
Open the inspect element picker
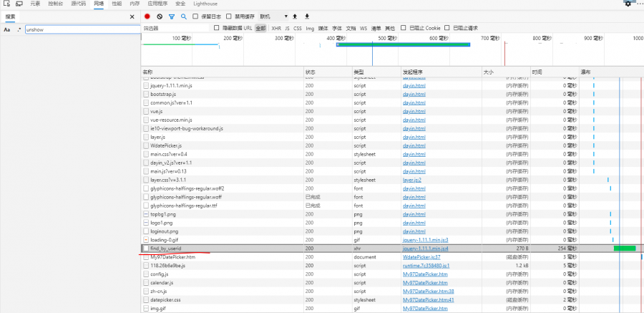tap(5, 4)
